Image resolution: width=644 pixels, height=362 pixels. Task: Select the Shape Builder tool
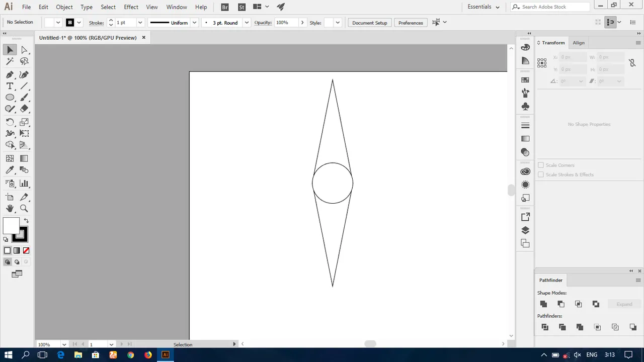point(10,145)
